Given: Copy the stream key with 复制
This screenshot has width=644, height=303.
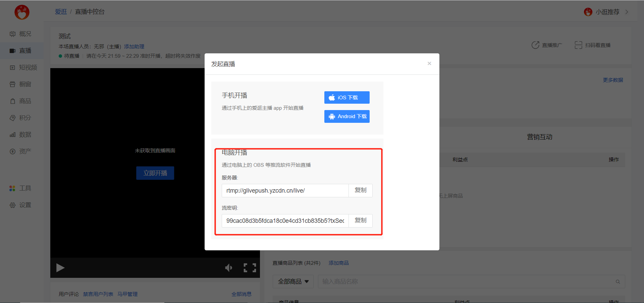Looking at the screenshot, I should 361,221.
